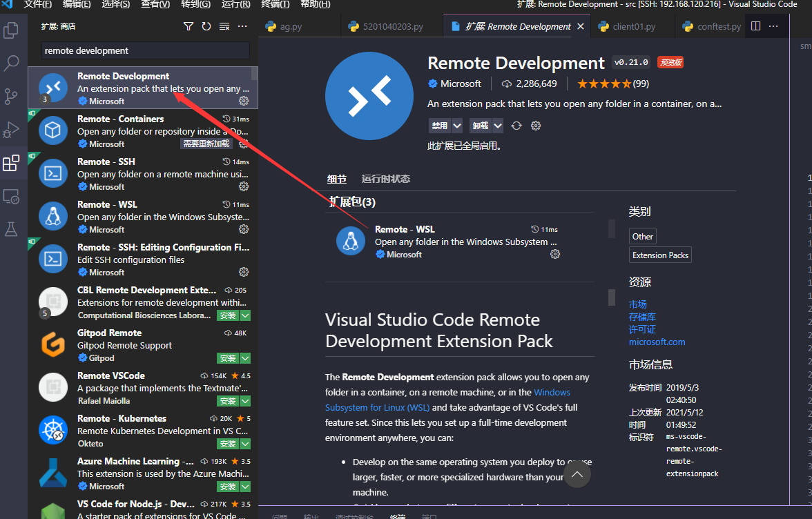Open the 文件(F) menu
812x519 pixels.
38,4
